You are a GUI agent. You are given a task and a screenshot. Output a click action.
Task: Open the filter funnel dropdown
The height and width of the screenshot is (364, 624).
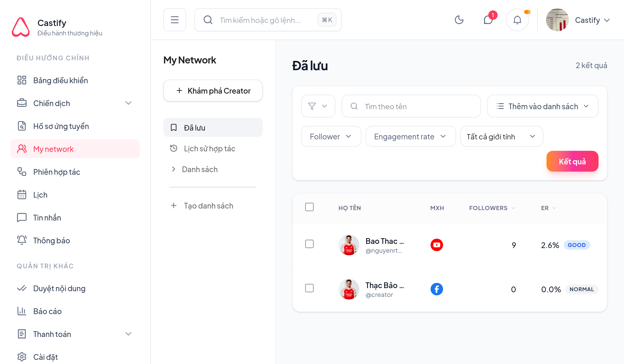[318, 106]
